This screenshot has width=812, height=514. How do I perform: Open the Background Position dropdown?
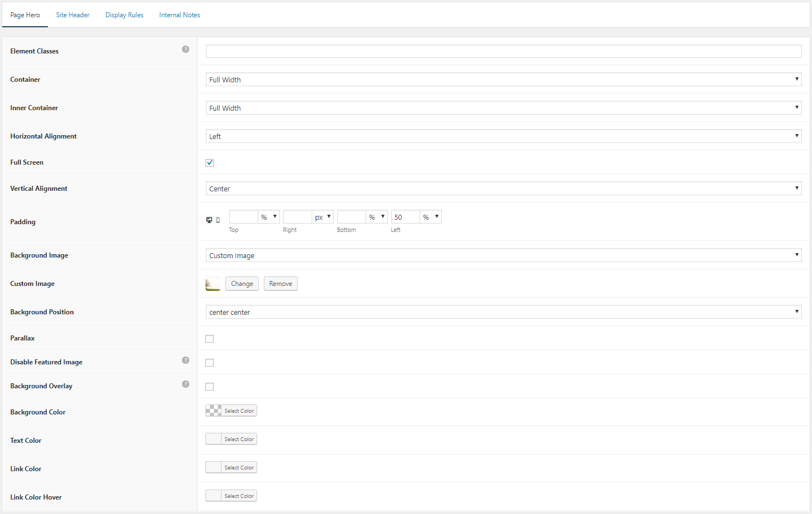pyautogui.click(x=504, y=312)
